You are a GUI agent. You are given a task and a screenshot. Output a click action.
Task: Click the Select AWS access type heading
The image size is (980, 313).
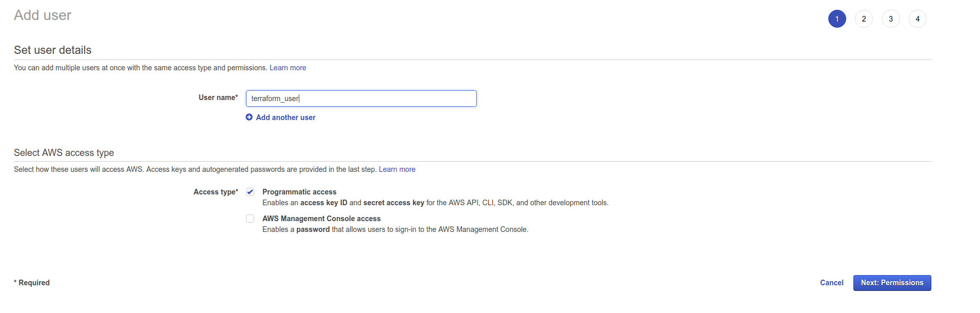64,153
